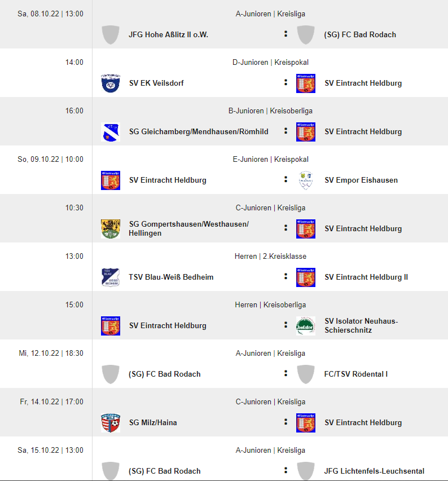Viewport: 448px width, 481px height.
Task: Open the JFG Hohe Aßlitz II o.W. team link
Action: pos(169,34)
